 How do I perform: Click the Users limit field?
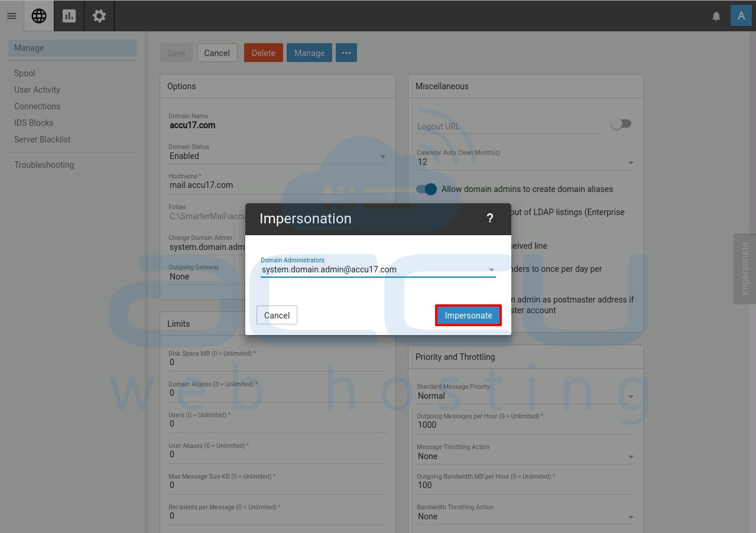tap(278, 424)
